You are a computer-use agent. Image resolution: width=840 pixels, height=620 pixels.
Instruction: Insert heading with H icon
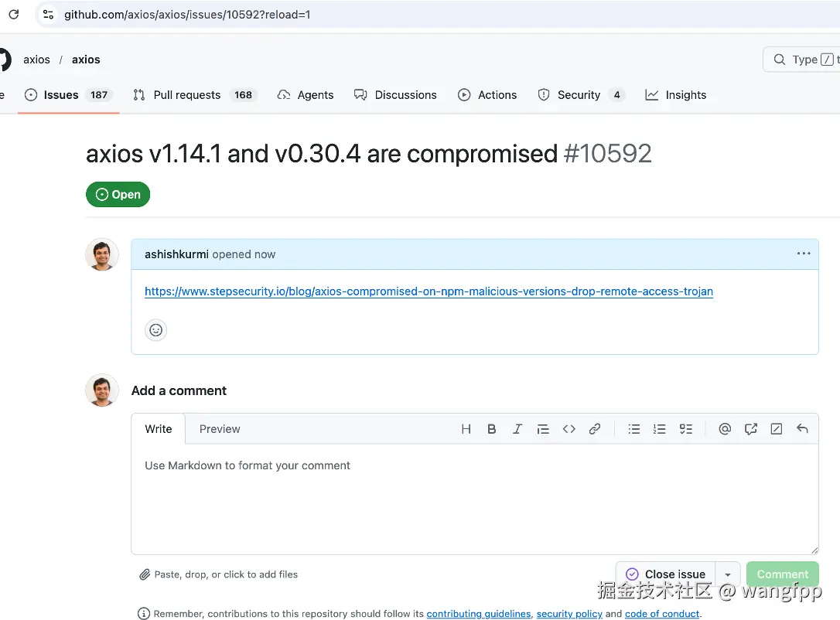pyautogui.click(x=466, y=429)
